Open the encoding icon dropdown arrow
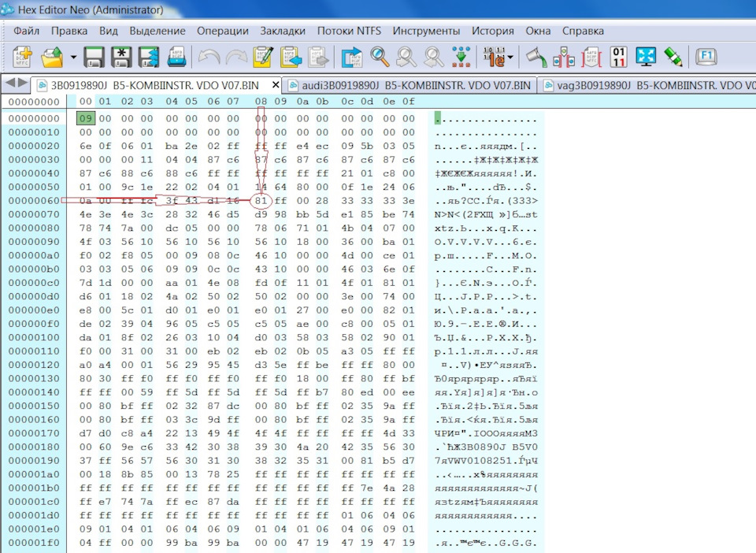 pos(510,58)
